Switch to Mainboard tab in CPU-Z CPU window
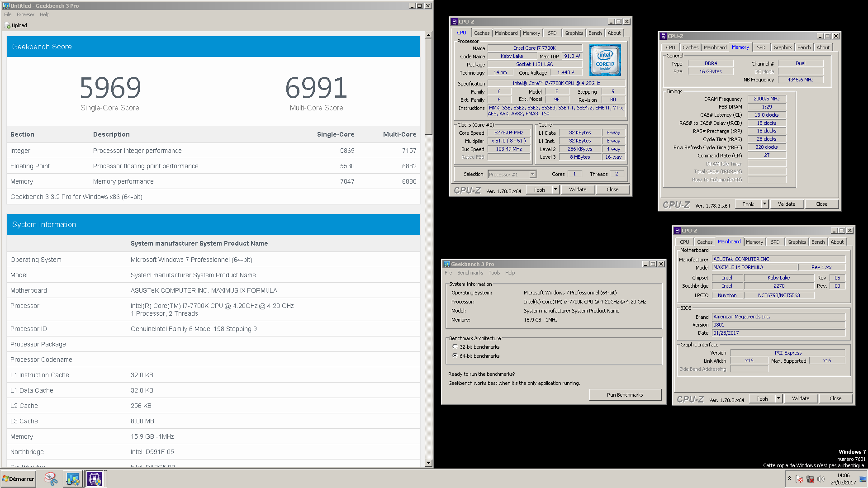The height and width of the screenshot is (488, 868). pyautogui.click(x=506, y=33)
